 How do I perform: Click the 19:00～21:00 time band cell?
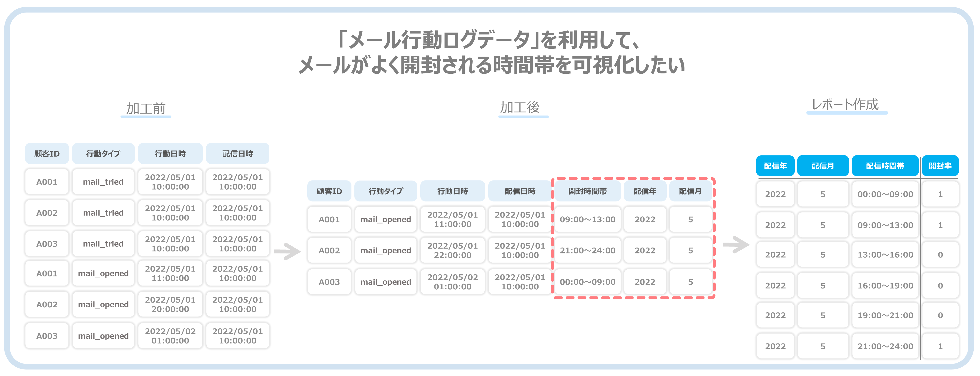click(x=885, y=315)
